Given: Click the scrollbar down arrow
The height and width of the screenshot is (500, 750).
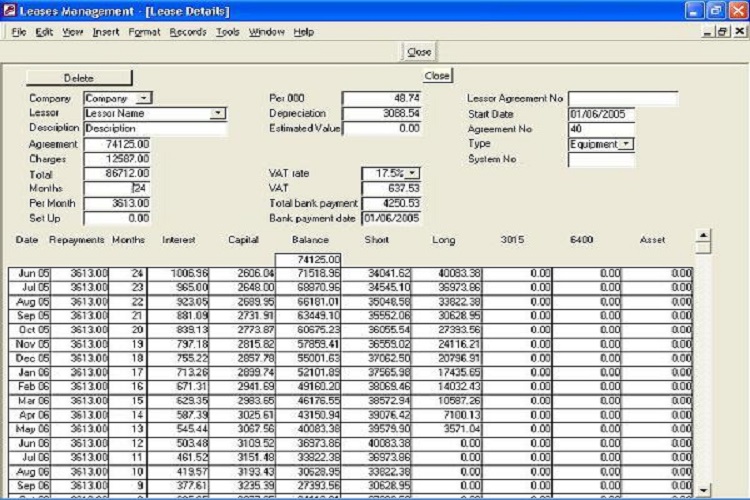Looking at the screenshot, I should pyautogui.click(x=703, y=490).
